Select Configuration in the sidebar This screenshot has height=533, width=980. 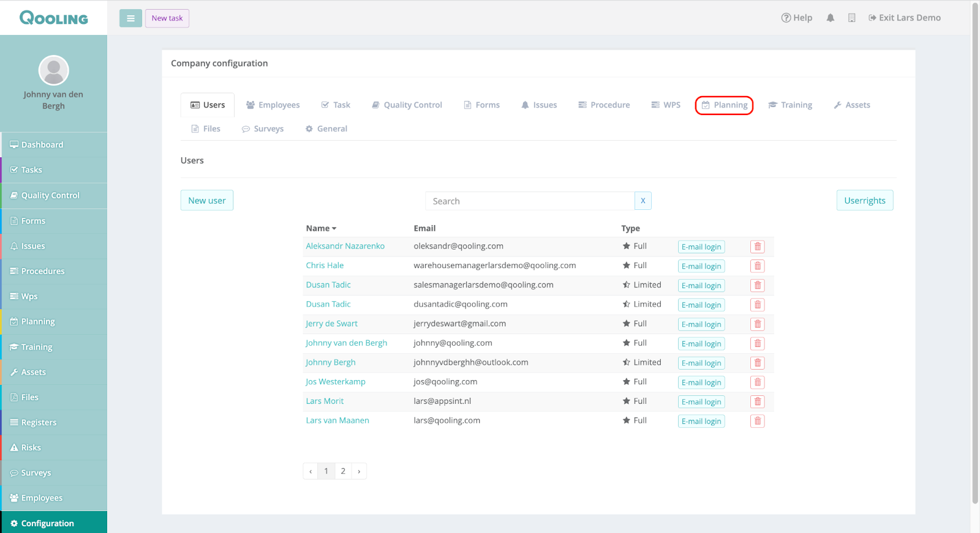(54, 523)
